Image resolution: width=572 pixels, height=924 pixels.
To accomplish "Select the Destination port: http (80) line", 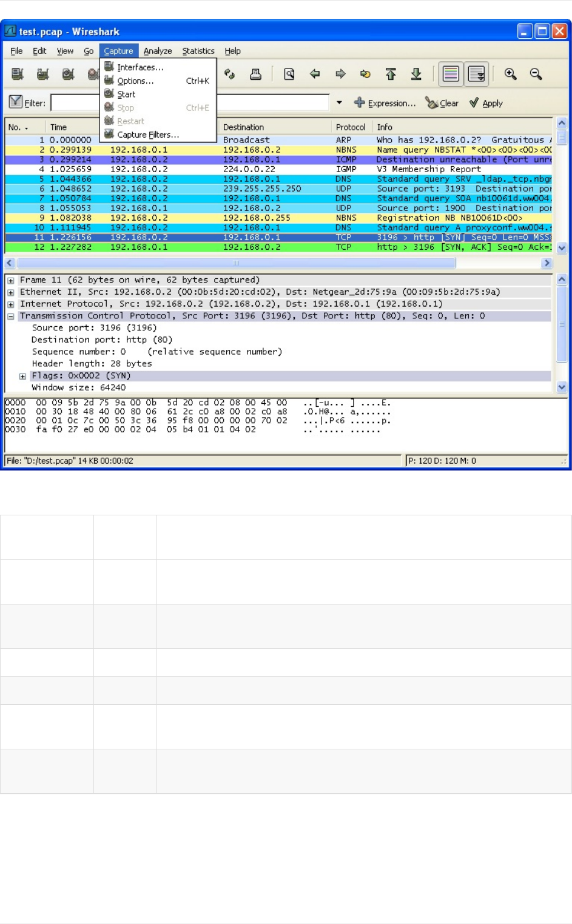I will click(102, 340).
